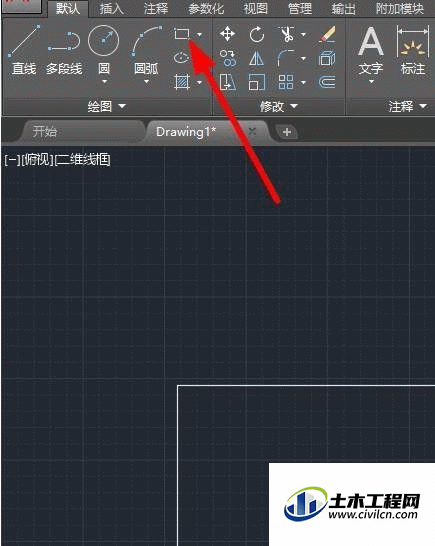Activate the Mirror tool icon

pos(257,58)
